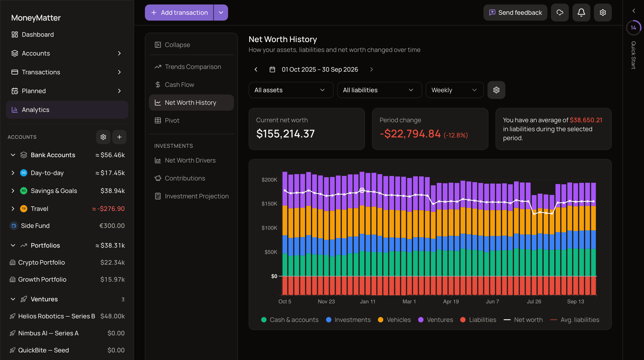The image size is (644, 360).
Task: Open the Side Fund account €300.00
Action: pyautogui.click(x=67, y=226)
